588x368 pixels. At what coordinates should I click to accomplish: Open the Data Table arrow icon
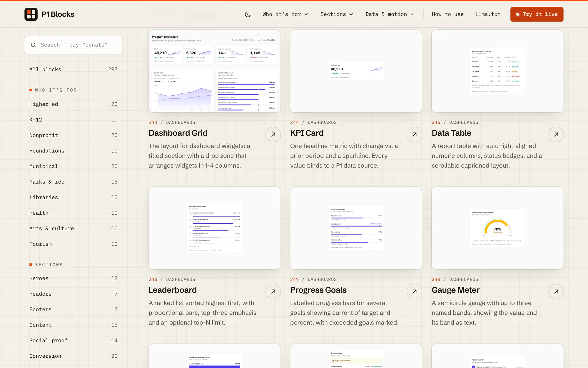click(x=556, y=135)
